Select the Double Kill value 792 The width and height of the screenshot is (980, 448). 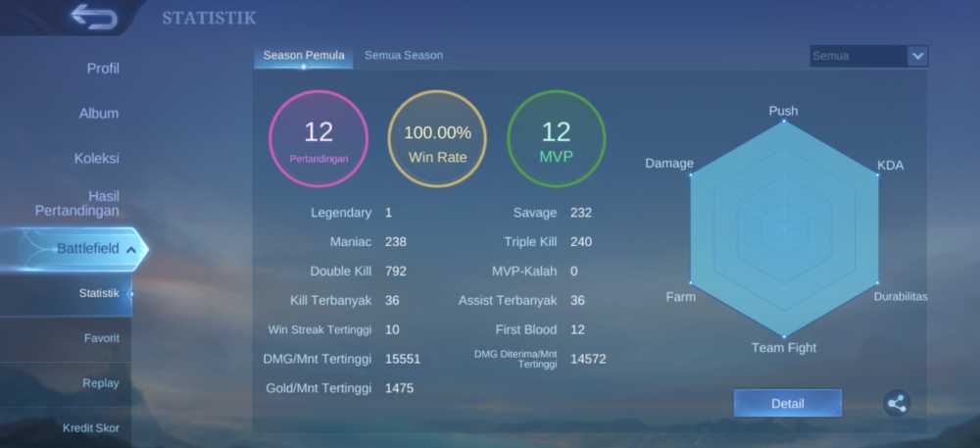(396, 272)
